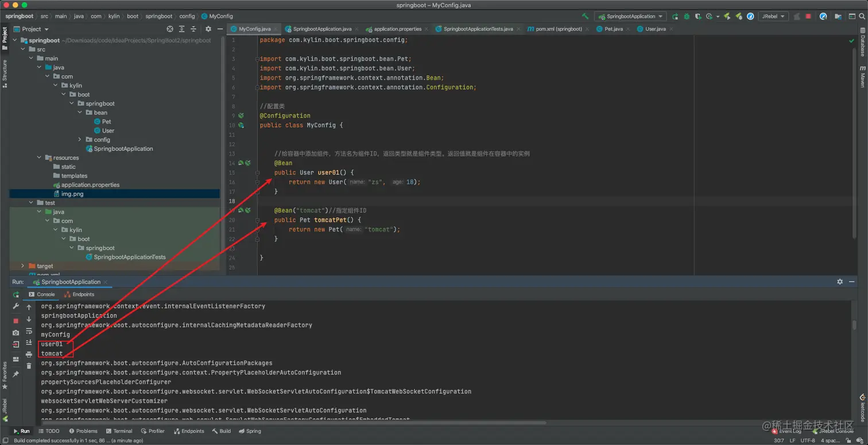868x445 pixels.
Task: Open Run panel gear settings
Action: point(840,282)
